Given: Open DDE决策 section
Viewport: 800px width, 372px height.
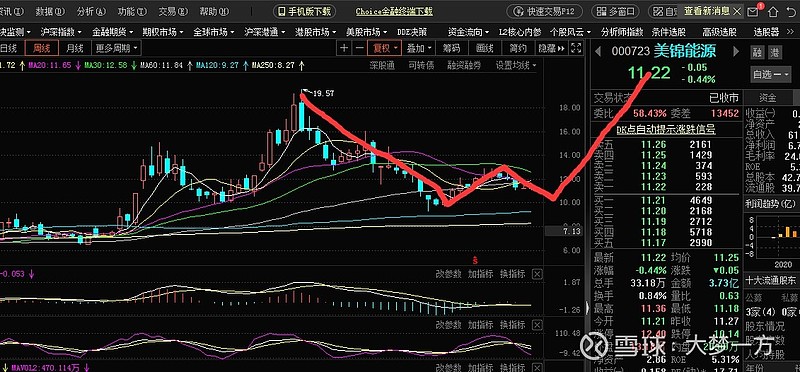Looking at the screenshot, I should 412,32.
